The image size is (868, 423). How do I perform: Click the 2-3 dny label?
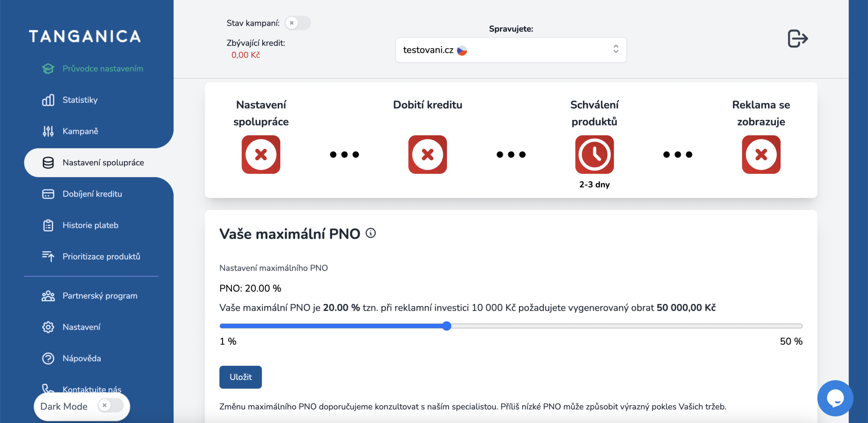click(x=594, y=185)
